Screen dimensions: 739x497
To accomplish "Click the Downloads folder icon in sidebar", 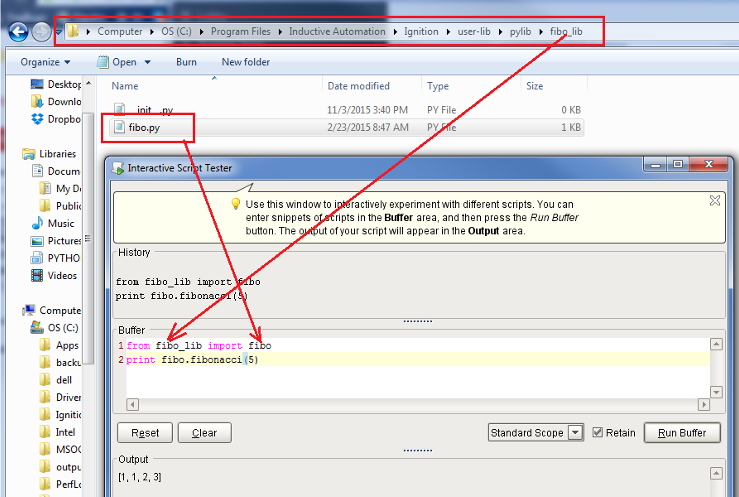I will tap(37, 101).
